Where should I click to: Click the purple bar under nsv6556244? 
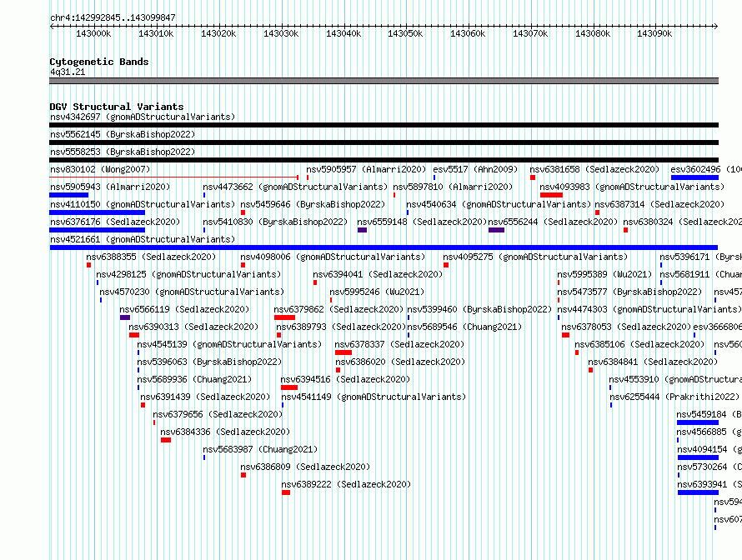click(x=496, y=230)
